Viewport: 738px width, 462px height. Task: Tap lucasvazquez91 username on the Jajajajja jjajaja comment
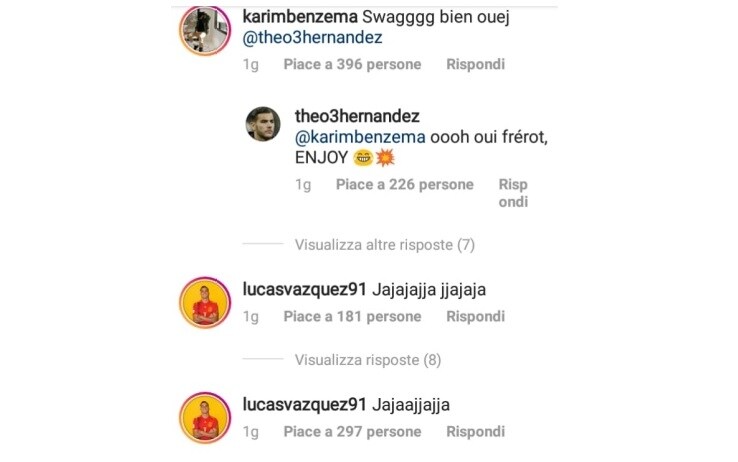pos(305,289)
